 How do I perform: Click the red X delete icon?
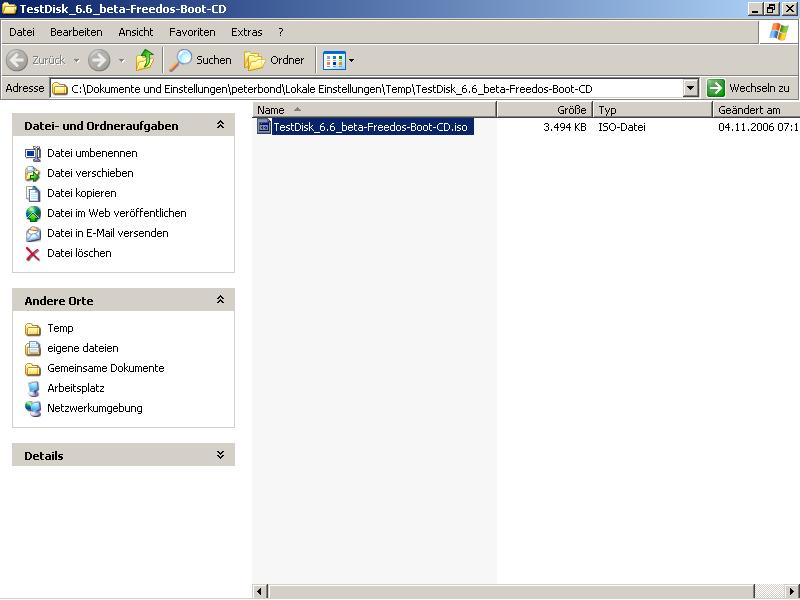pos(33,254)
